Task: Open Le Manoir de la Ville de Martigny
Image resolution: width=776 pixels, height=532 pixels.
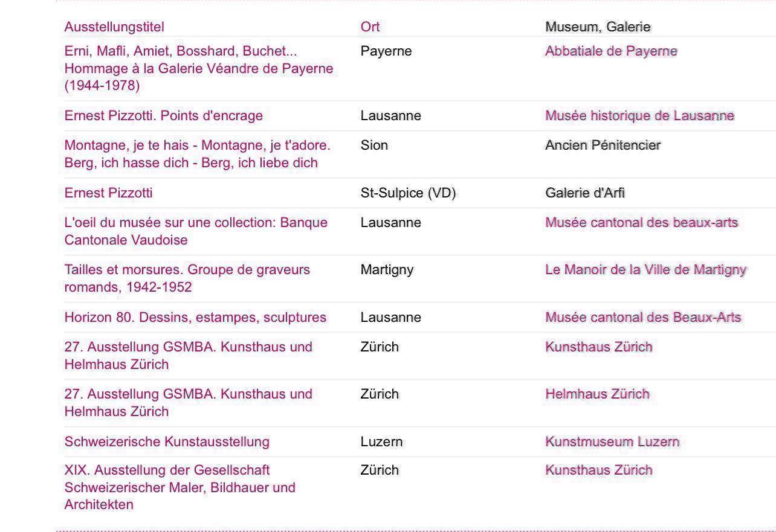Action: 645,269
